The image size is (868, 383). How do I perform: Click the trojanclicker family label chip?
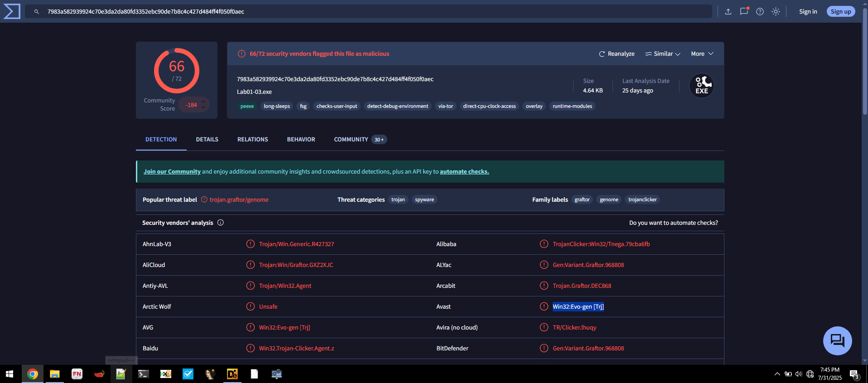pos(642,200)
